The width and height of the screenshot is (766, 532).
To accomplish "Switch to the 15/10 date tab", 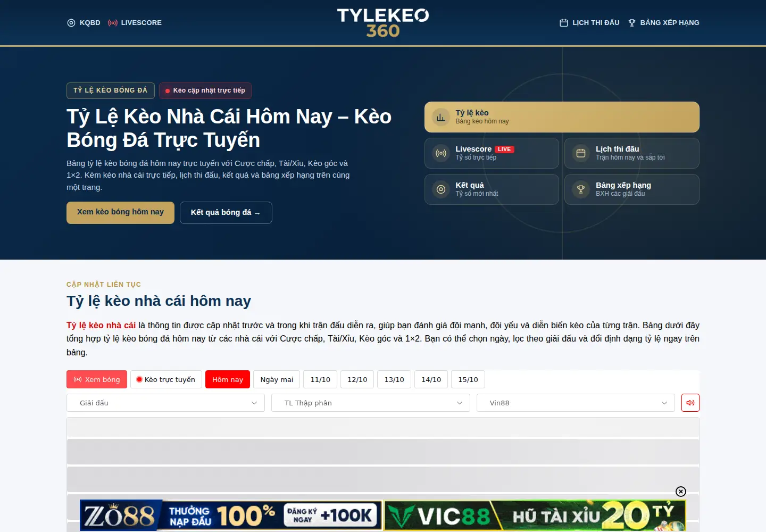I will (x=468, y=379).
